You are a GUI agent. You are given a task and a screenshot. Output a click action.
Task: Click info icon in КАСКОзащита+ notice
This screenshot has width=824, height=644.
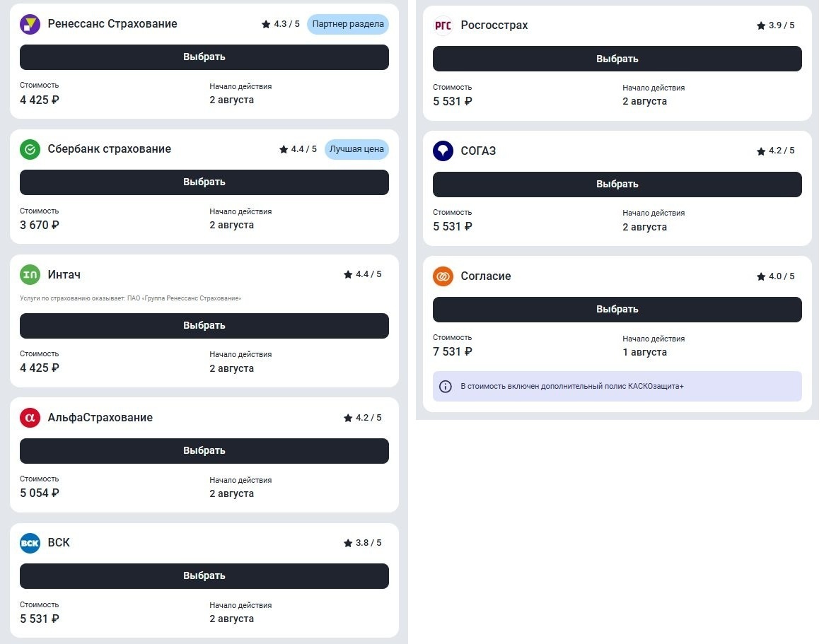[x=446, y=387]
